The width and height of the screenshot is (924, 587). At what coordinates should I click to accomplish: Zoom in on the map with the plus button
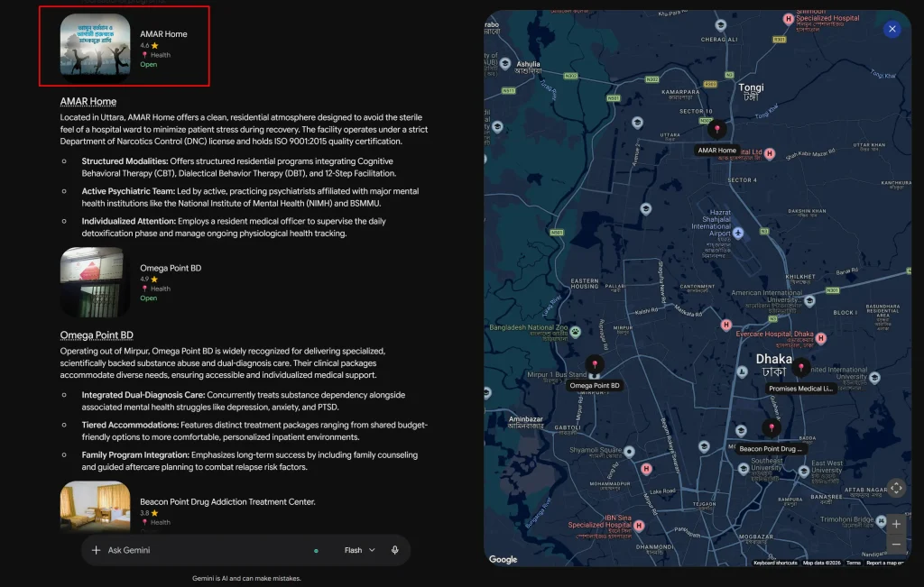click(896, 524)
